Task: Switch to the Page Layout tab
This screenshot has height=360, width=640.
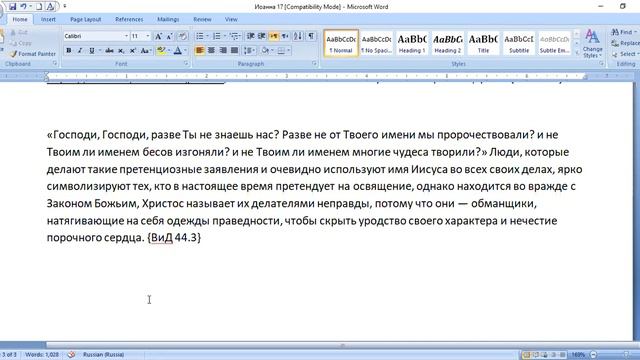Action: (x=85, y=19)
